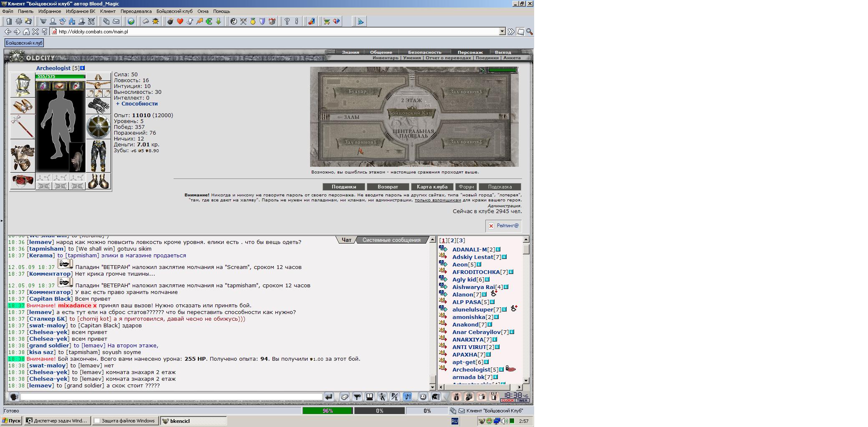
Task: Click the question mark help toolbar icon
Action: click(x=287, y=21)
